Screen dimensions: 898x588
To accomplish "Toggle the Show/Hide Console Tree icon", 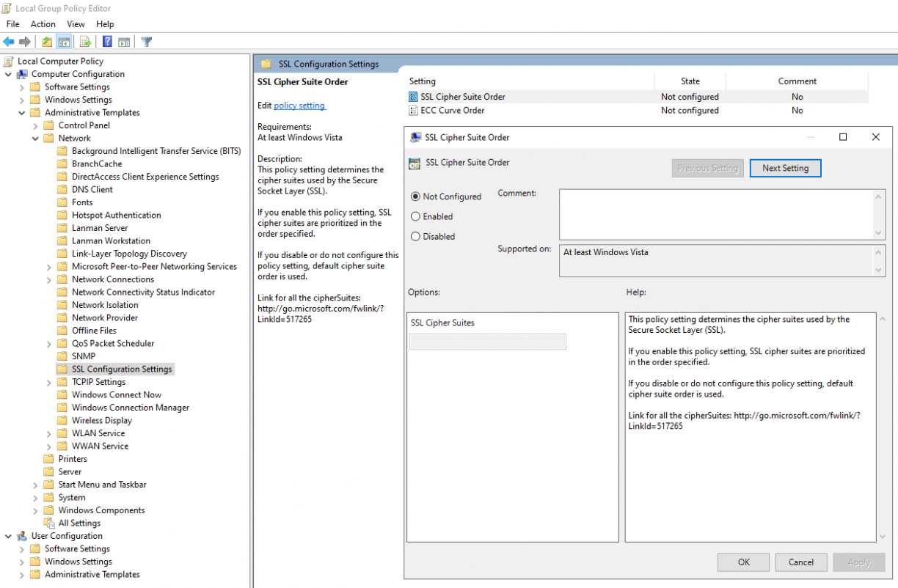I will (64, 42).
